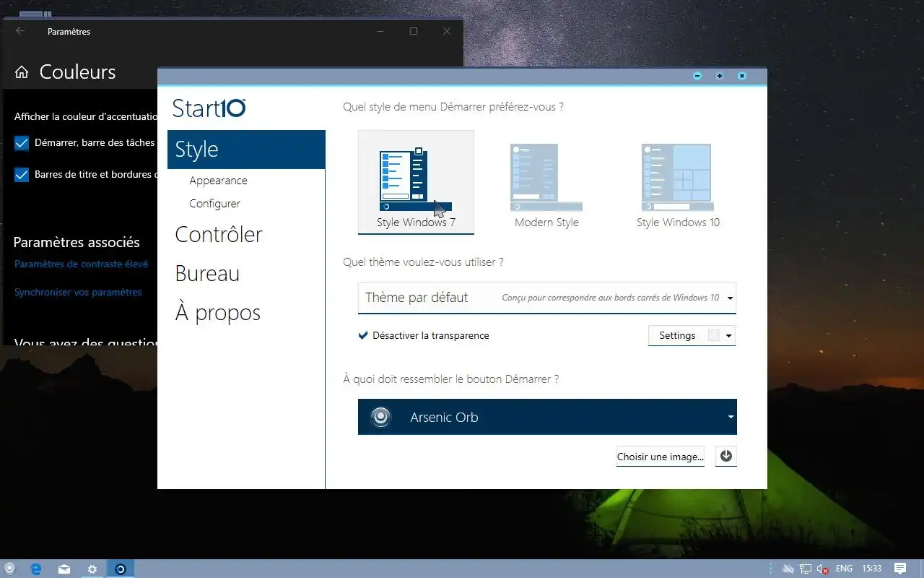Open the Action Center notification icon

click(900, 569)
